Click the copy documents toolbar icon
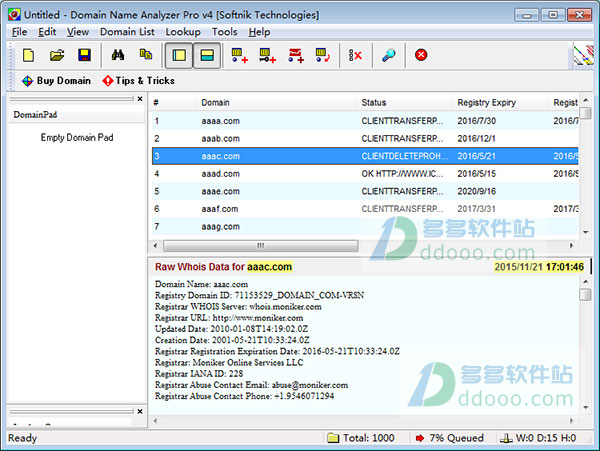This screenshot has width=600, height=451. (146, 55)
